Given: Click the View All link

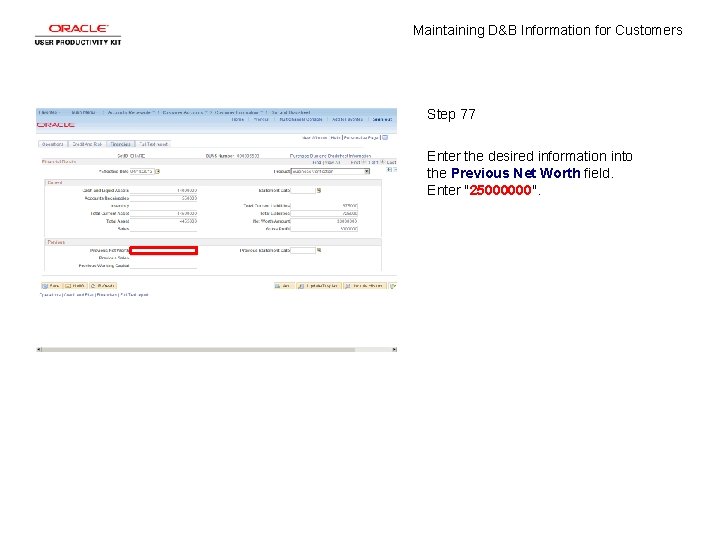Looking at the screenshot, I should (x=332, y=163).
